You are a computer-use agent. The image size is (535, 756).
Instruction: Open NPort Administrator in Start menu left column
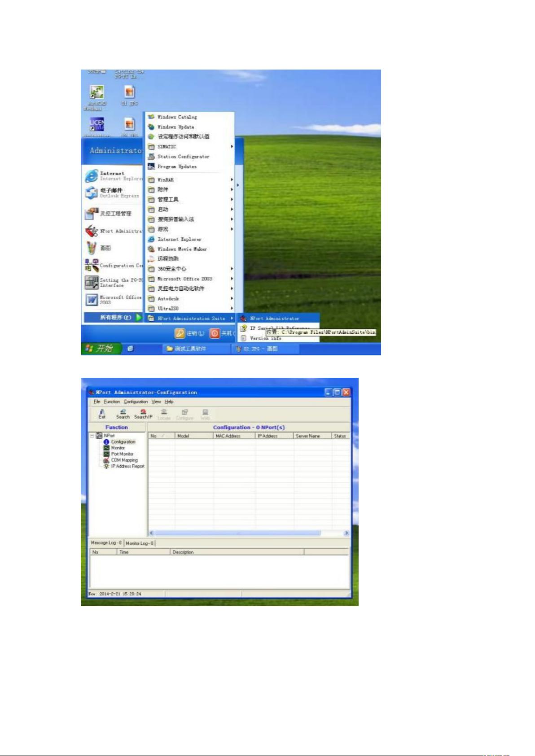pyautogui.click(x=113, y=231)
